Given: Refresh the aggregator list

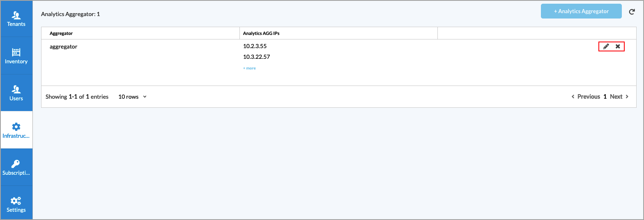Looking at the screenshot, I should [632, 12].
